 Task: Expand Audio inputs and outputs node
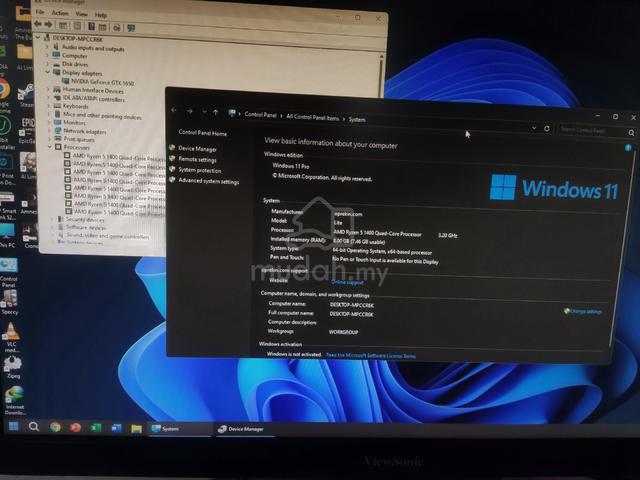(x=47, y=47)
